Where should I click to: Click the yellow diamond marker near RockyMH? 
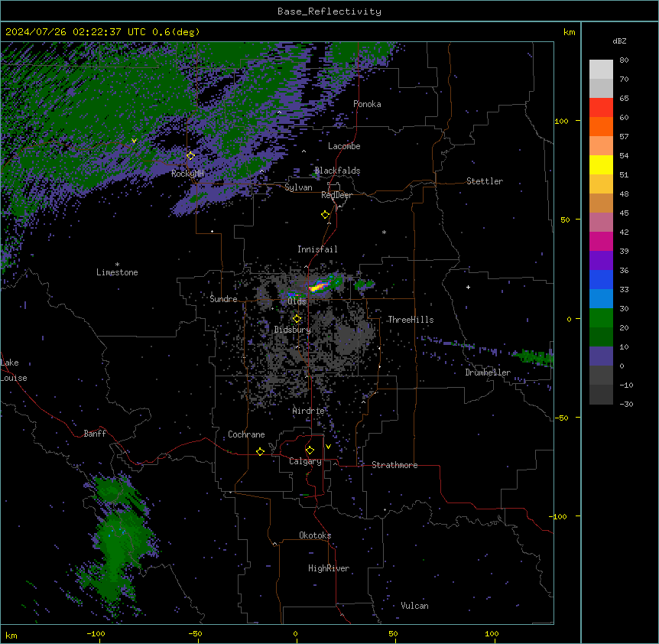[190, 156]
